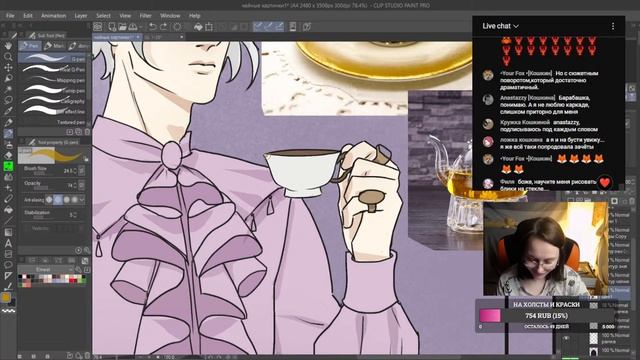Select the Fill bucket tool in toolbox
Image resolution: width=640 pixels, height=360 pixels.
coord(8,209)
